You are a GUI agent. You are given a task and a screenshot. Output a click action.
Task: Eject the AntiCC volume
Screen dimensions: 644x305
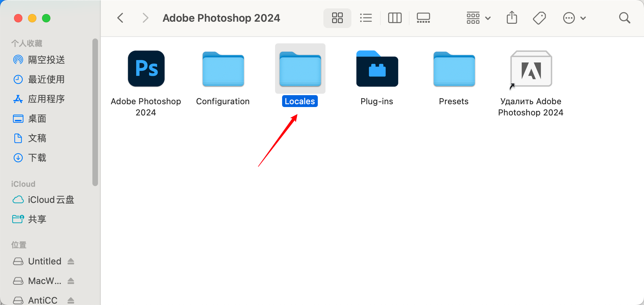coord(71,300)
